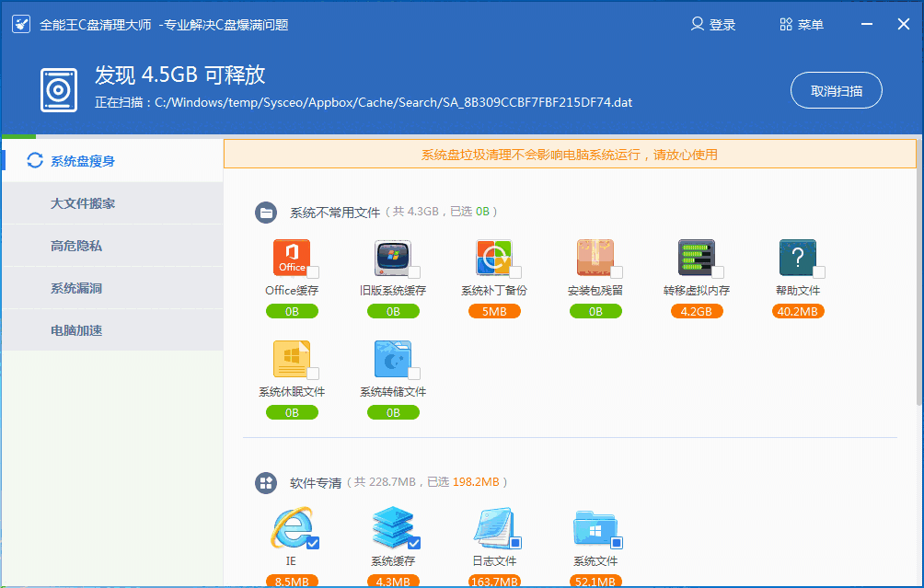Click the 旧版系统缓存 item icon
The image size is (924, 588).
[394, 258]
